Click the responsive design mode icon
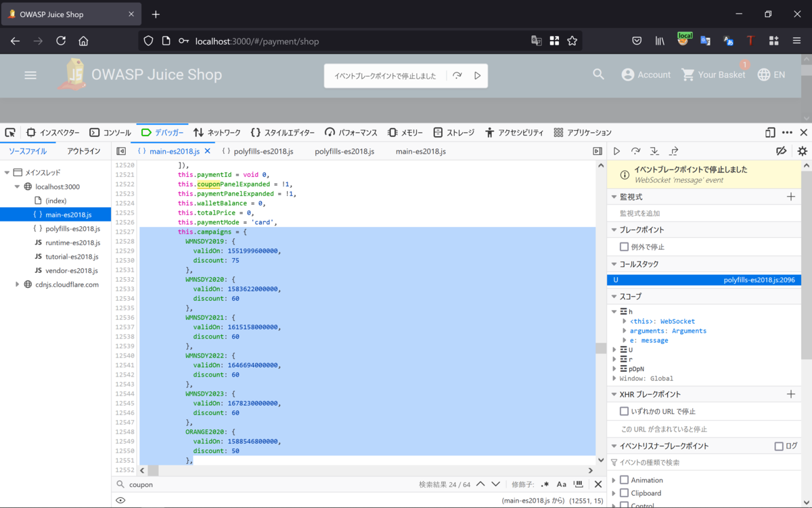The height and width of the screenshot is (508, 812). pyautogui.click(x=770, y=133)
